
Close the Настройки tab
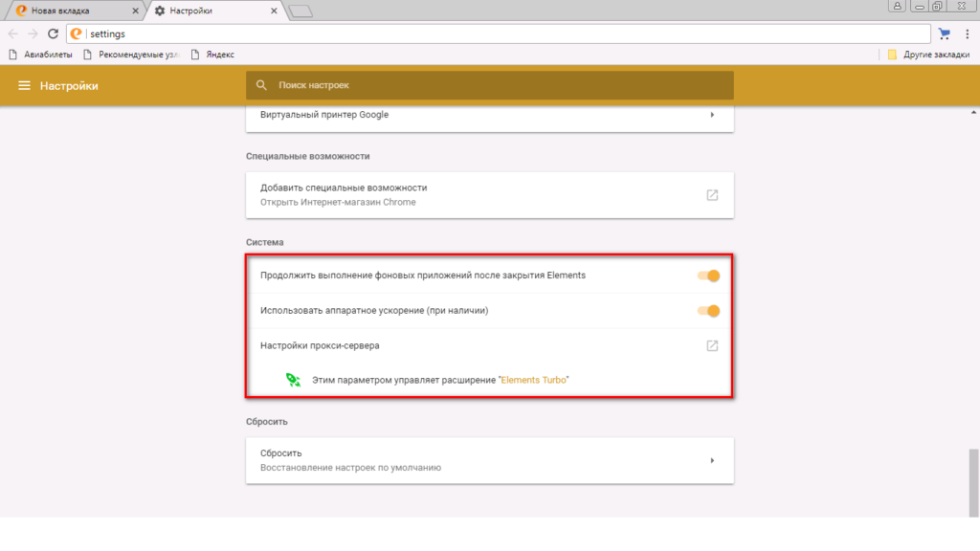(274, 11)
